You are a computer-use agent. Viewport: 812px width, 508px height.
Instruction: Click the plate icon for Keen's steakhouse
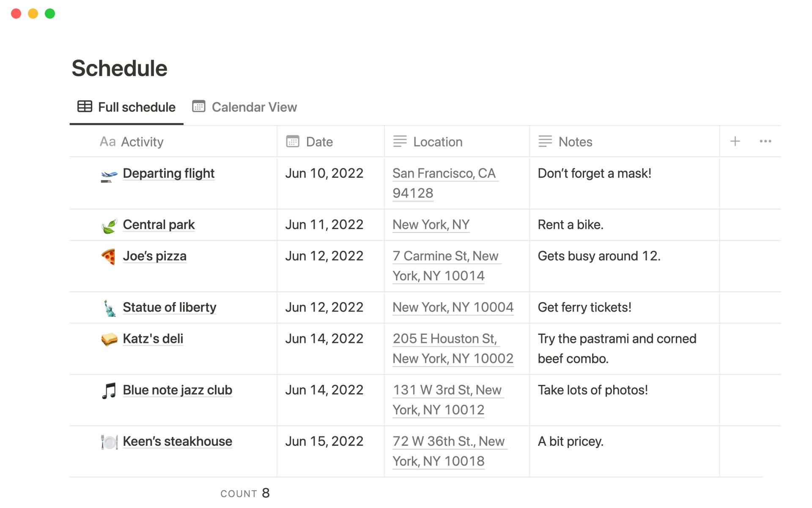109,442
